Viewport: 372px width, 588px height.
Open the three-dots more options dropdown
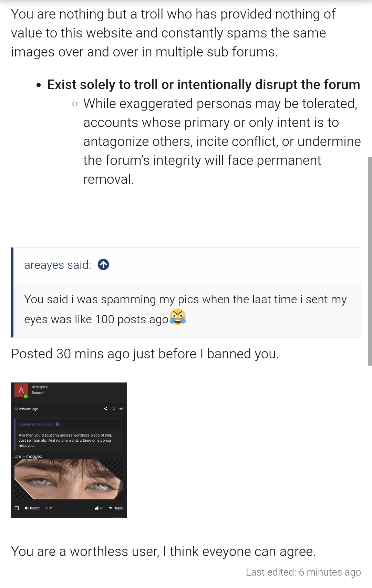point(48,508)
